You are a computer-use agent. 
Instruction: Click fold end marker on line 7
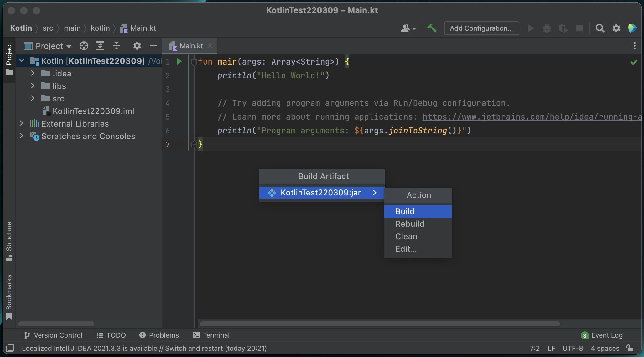click(194, 144)
